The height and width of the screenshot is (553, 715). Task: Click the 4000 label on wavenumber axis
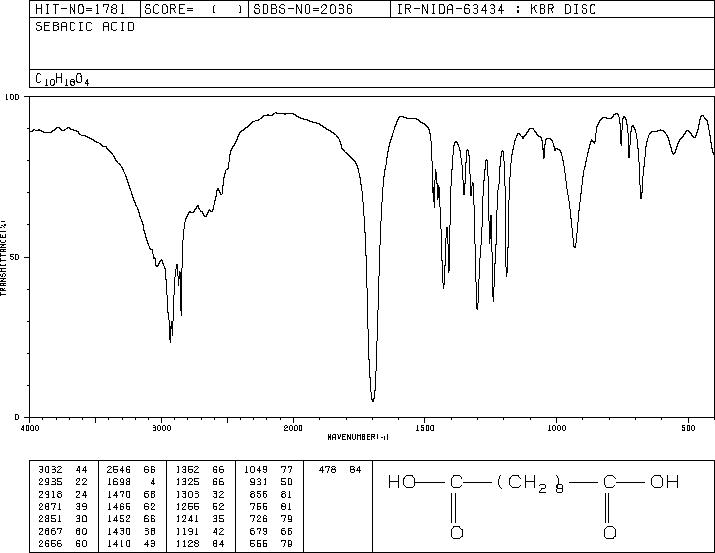(x=30, y=428)
